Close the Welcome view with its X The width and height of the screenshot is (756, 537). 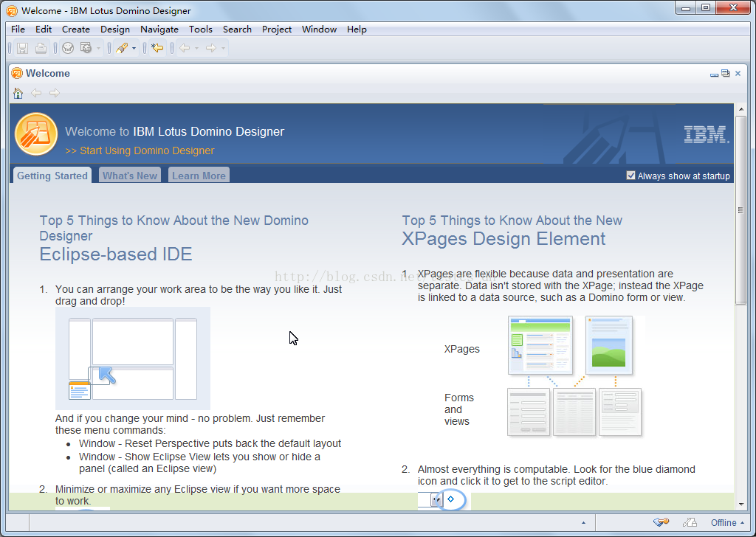[738, 73]
